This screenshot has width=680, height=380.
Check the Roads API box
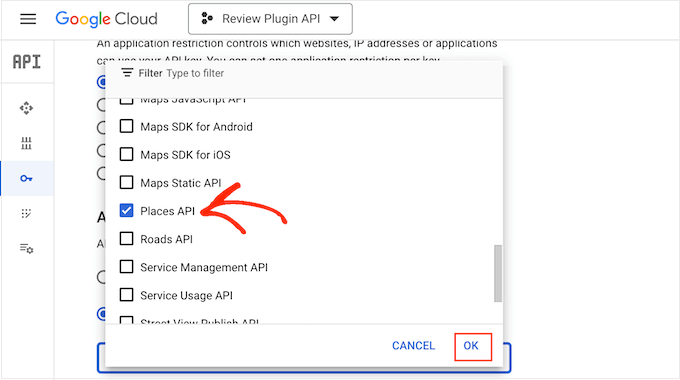point(126,239)
